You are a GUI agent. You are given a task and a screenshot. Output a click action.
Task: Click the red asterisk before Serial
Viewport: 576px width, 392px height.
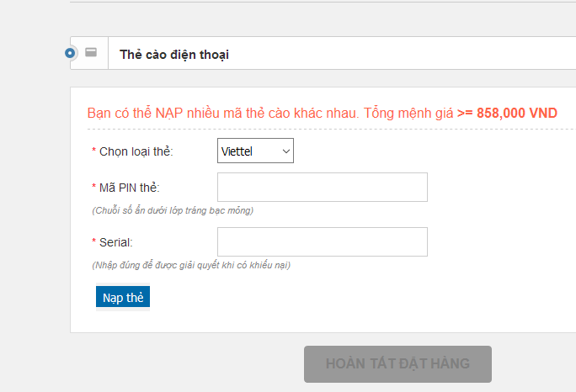(x=94, y=242)
